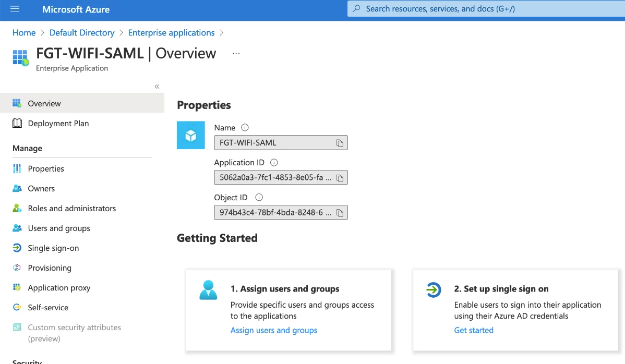Focus the Search resources, services, and docs box
Image resolution: width=625 pixels, height=364 pixels.
(x=486, y=9)
